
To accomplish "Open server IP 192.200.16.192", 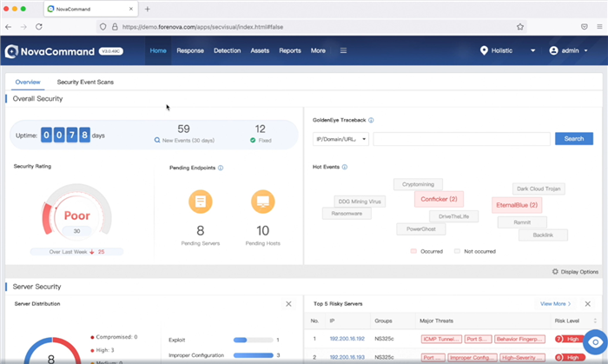I will pos(347,339).
